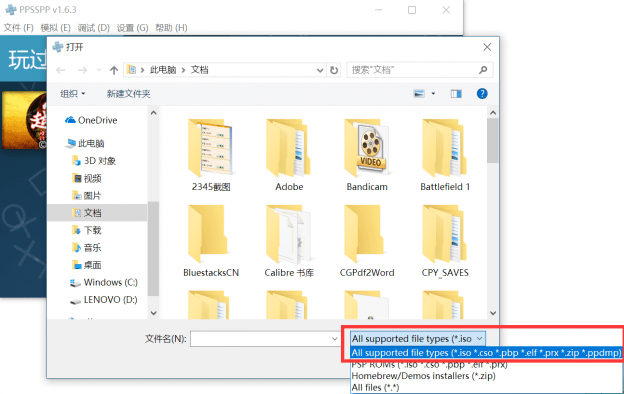Open the 模拟 (E) menu in PPSSPP
The width and height of the screenshot is (624, 394).
click(x=55, y=28)
